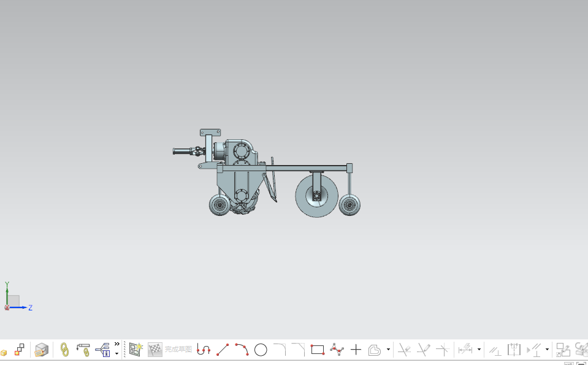The height and width of the screenshot is (365, 588).
Task: Click the pipe with chain link icon
Action: 83,350
